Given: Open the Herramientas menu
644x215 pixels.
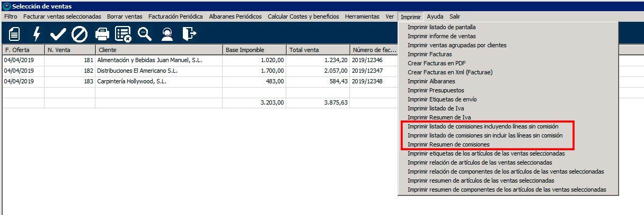Looking at the screenshot, I should point(362,16).
